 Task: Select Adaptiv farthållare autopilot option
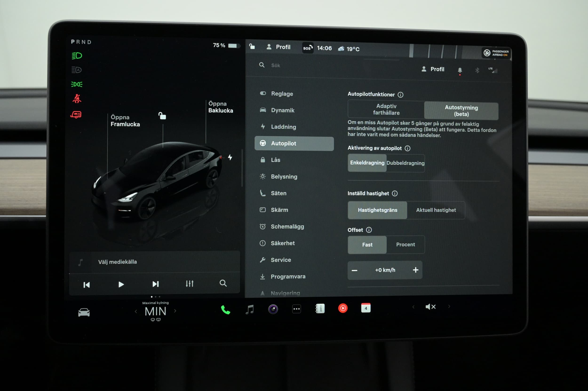click(x=386, y=109)
